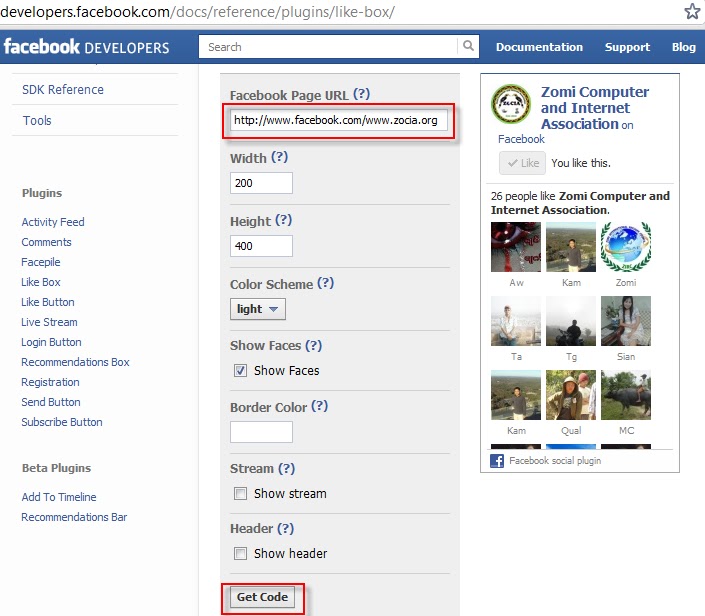Open the Facebook Developers logo home
This screenshot has width=705, height=616.
point(86,47)
